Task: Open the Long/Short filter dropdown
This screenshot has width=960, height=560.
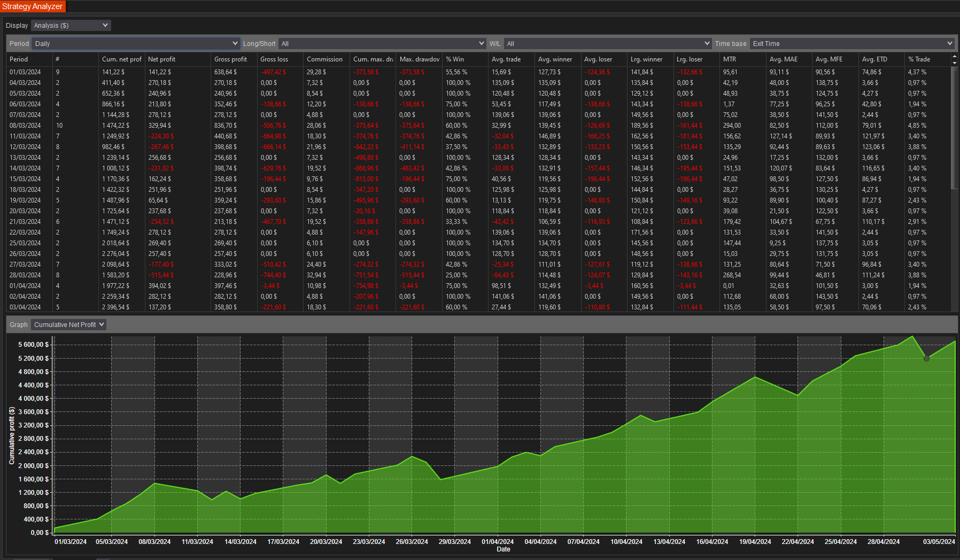Action: [382, 43]
